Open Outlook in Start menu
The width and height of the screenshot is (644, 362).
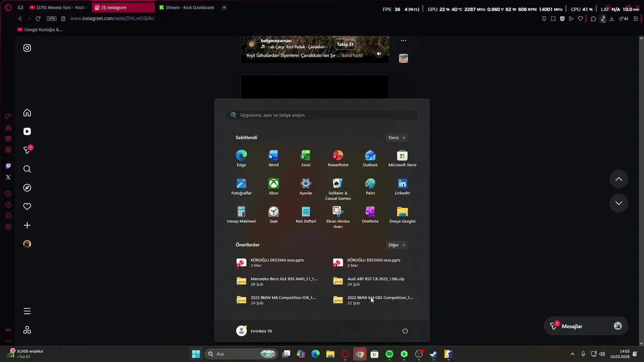(370, 158)
